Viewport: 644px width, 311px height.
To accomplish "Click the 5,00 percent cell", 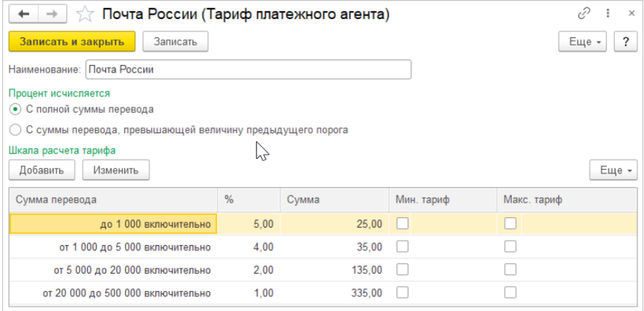I will 249,224.
